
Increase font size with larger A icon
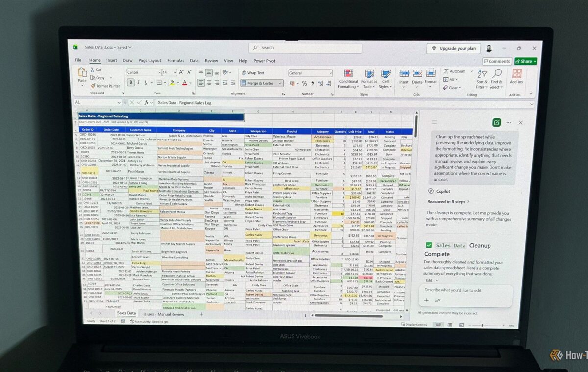coord(181,72)
